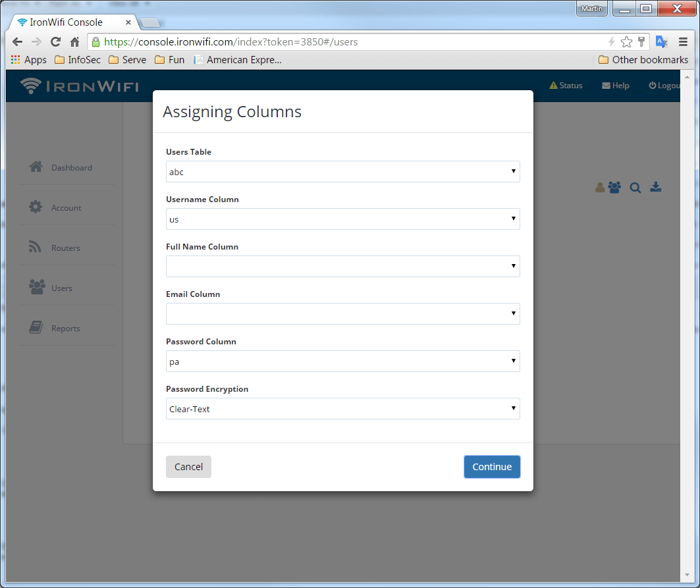Image resolution: width=700 pixels, height=588 pixels.
Task: Click the user group icon above table
Action: 614,188
